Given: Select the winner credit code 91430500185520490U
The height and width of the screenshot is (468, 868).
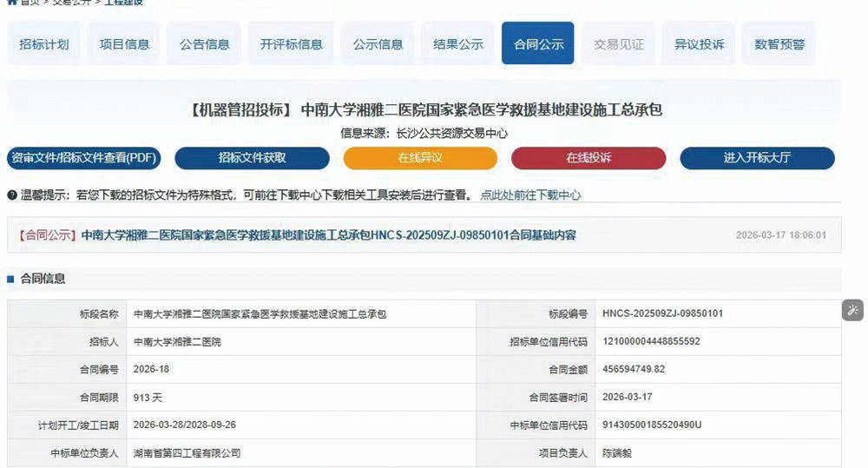Looking at the screenshot, I should click(652, 425).
